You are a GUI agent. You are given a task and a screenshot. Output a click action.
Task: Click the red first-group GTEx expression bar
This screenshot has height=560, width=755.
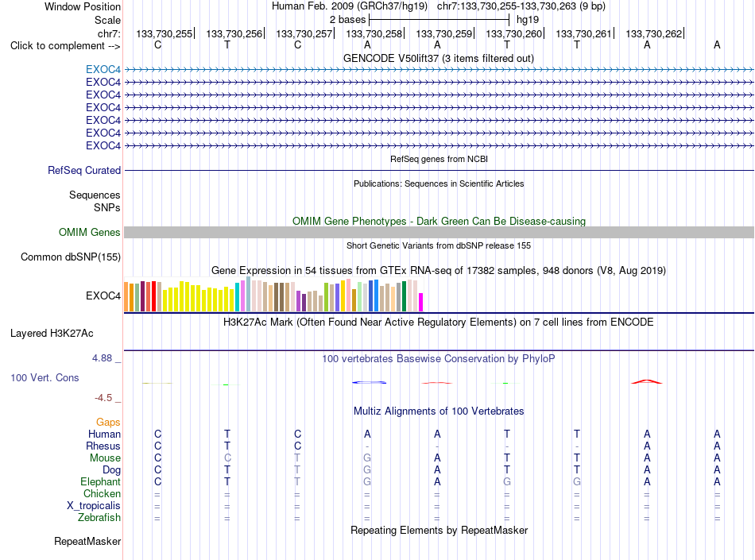coord(153,296)
